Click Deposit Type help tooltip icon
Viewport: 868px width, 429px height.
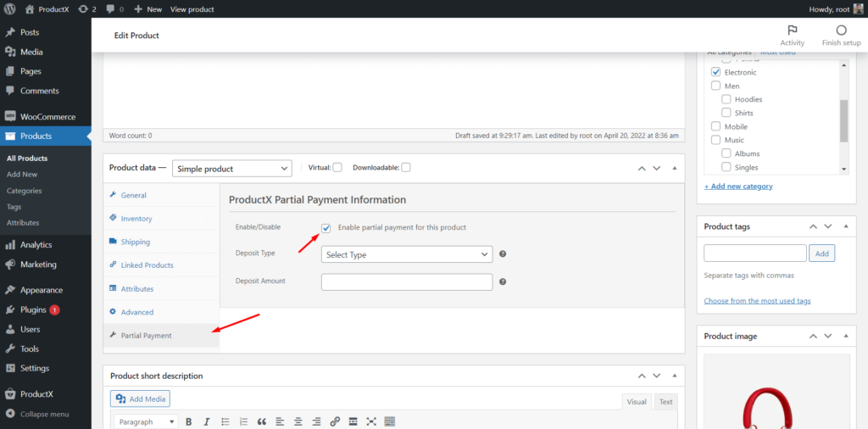point(503,254)
